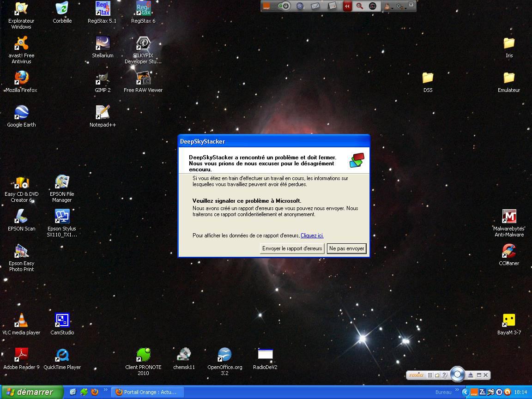Screen dimensions: 532x399
Task: Launch Google Earth from desktop
Action: [x=21, y=116]
